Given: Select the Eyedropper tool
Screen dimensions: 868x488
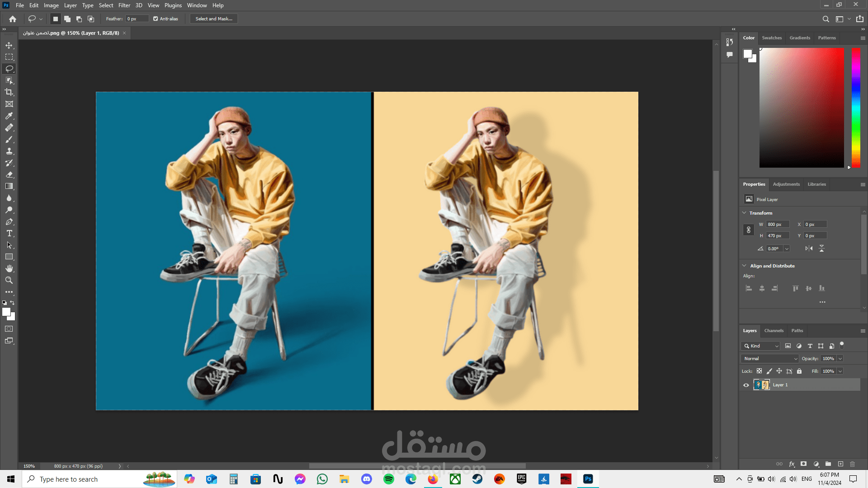Looking at the screenshot, I should 9,116.
